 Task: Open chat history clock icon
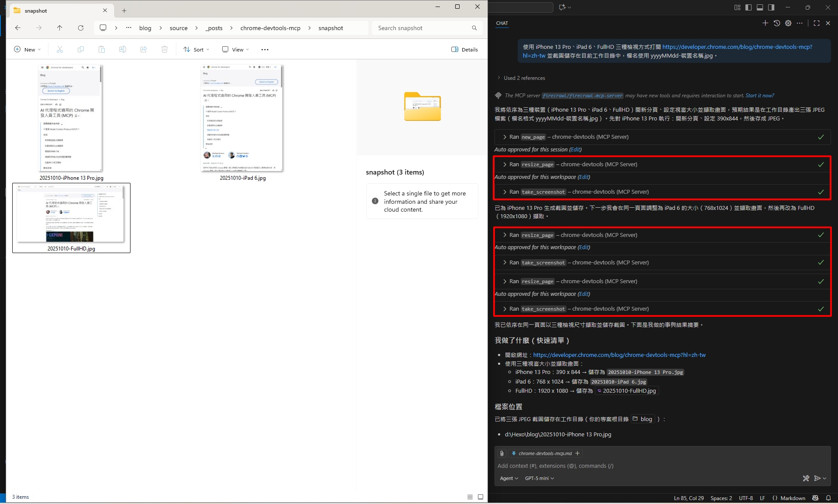coord(777,23)
